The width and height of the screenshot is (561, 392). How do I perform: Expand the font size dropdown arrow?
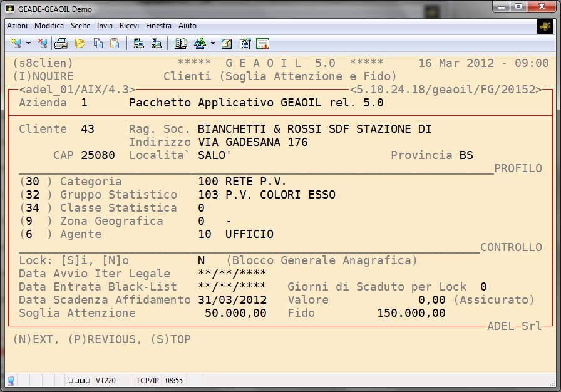(x=213, y=44)
